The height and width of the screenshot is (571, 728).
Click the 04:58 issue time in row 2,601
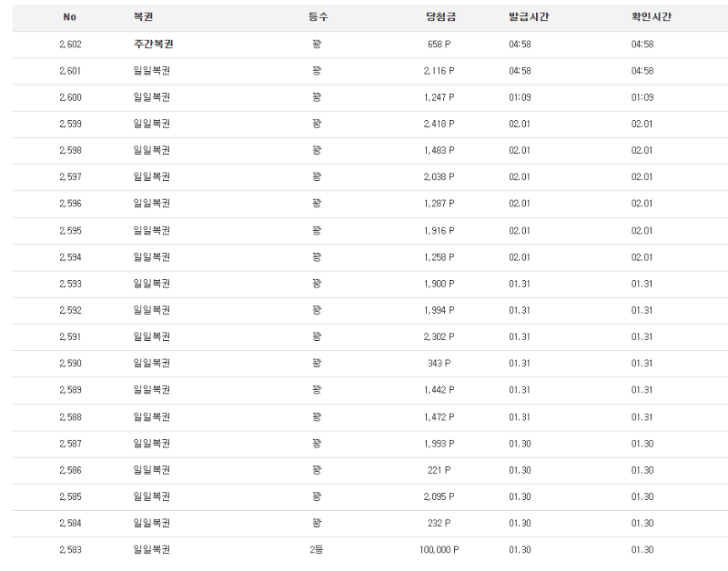(520, 71)
